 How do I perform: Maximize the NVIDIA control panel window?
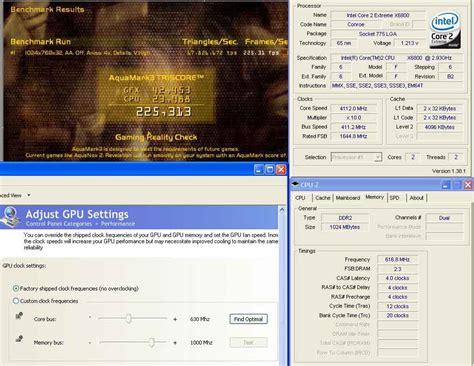click(270, 169)
